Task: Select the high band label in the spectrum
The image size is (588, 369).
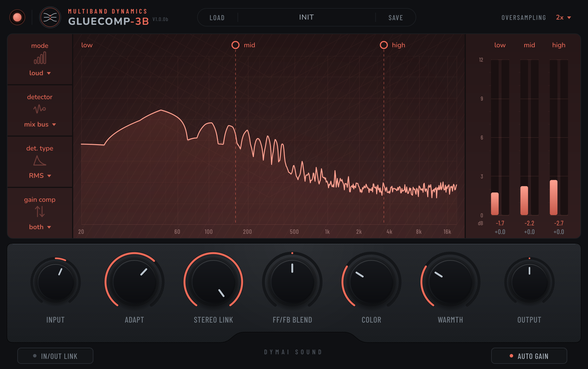Action: coord(398,45)
